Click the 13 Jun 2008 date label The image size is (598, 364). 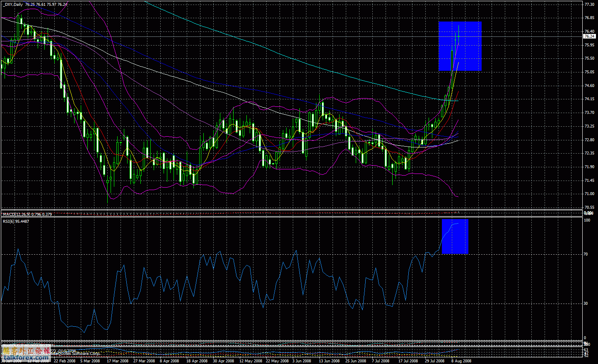[x=329, y=361]
